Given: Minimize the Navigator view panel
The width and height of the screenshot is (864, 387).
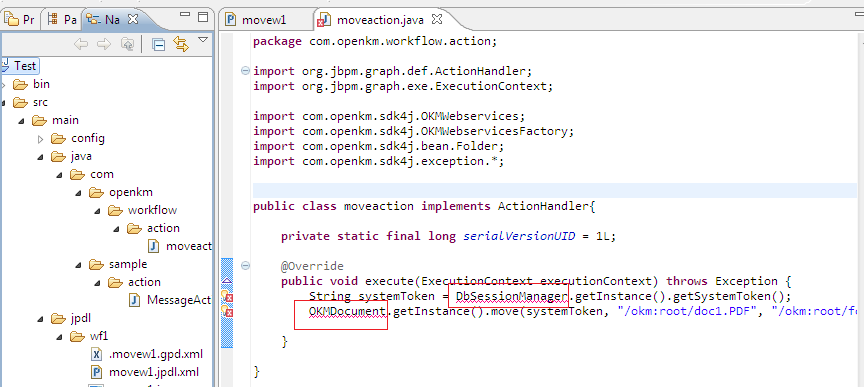Looking at the screenshot, I should 185,15.
